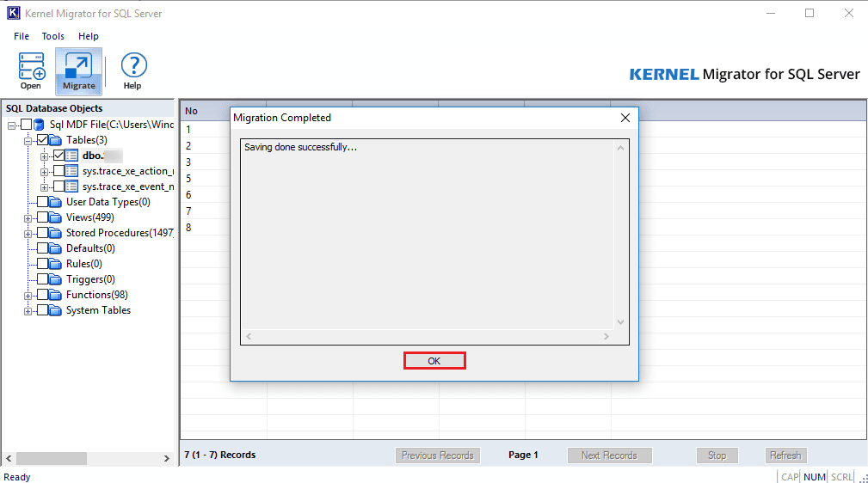868x483 pixels.
Task: Click the dialog message scroll down arrow
Action: (620, 322)
